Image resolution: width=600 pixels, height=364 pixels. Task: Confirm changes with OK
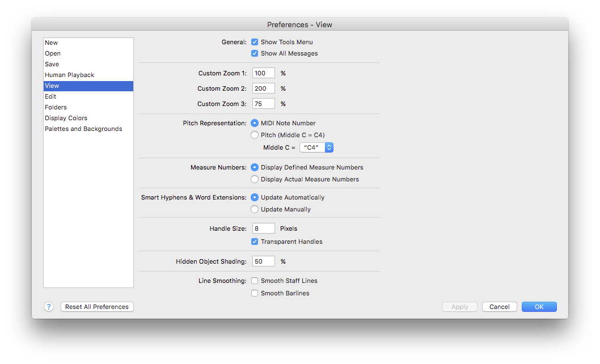click(538, 307)
